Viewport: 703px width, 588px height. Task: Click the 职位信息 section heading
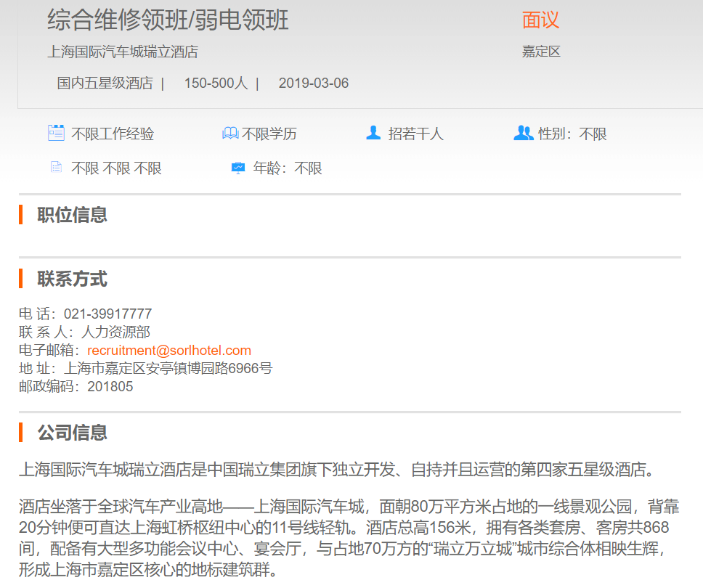pos(73,215)
